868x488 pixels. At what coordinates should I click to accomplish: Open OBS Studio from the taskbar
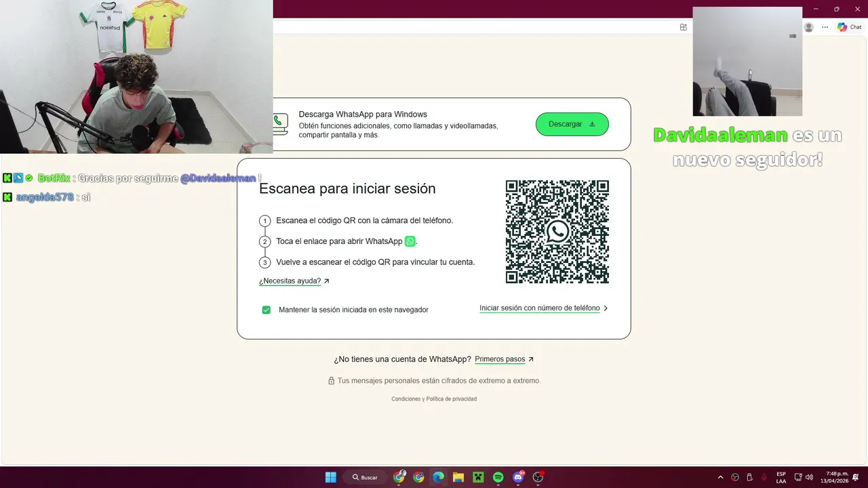(x=538, y=477)
